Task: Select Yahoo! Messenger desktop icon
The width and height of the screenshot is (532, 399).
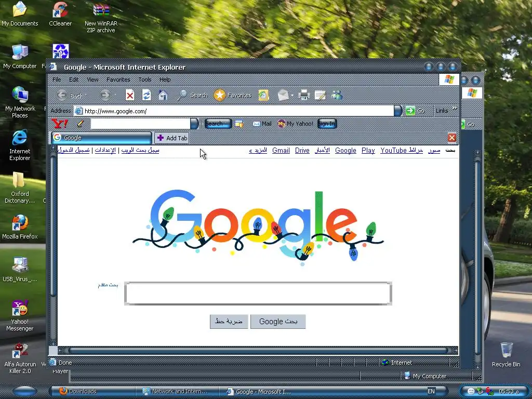Action: pyautogui.click(x=20, y=315)
